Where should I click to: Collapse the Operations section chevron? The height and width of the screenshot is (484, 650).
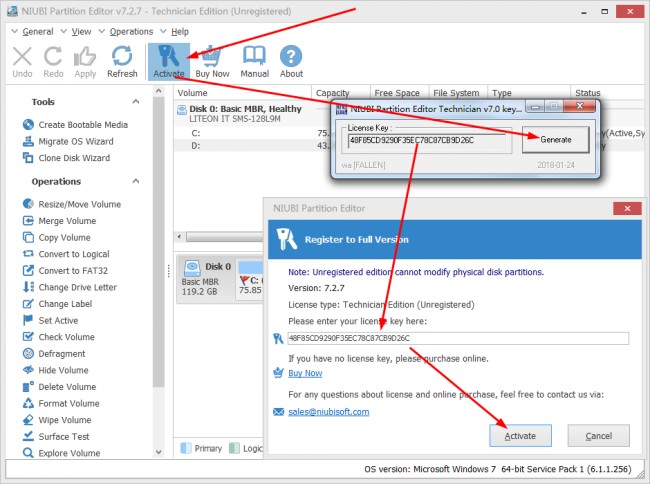coord(136,181)
